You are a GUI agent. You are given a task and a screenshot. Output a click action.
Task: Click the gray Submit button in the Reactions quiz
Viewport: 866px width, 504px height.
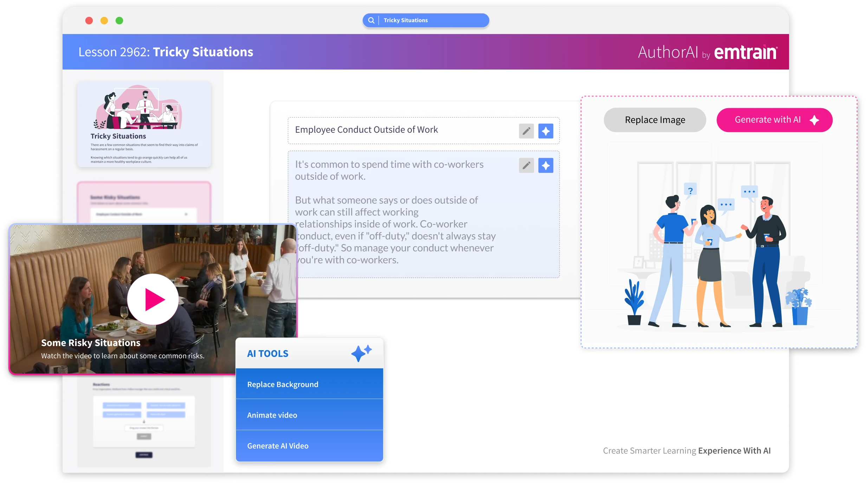pos(144,437)
